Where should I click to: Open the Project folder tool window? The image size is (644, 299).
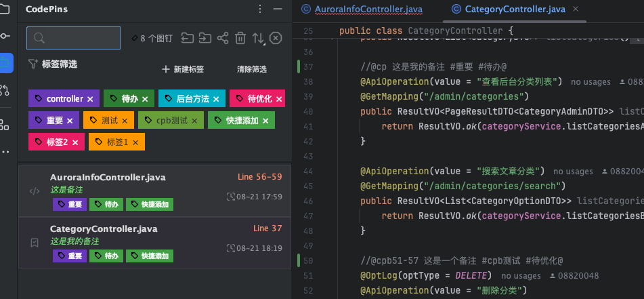[x=4, y=9]
